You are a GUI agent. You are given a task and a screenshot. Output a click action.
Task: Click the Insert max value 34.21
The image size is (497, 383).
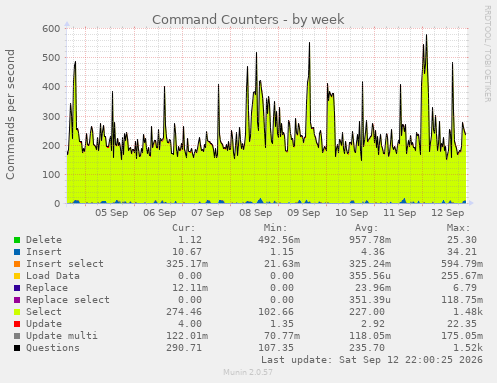pyautogui.click(x=462, y=252)
